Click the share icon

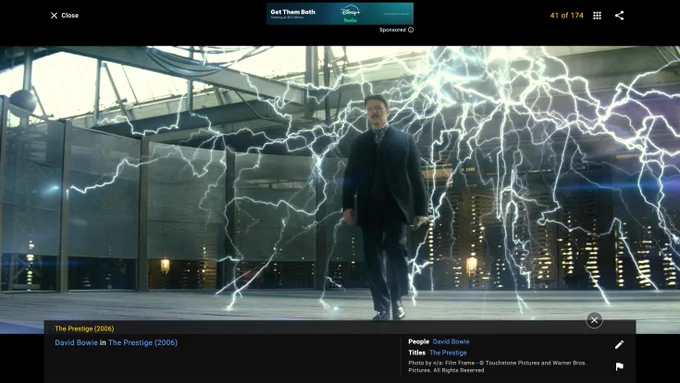coord(619,16)
